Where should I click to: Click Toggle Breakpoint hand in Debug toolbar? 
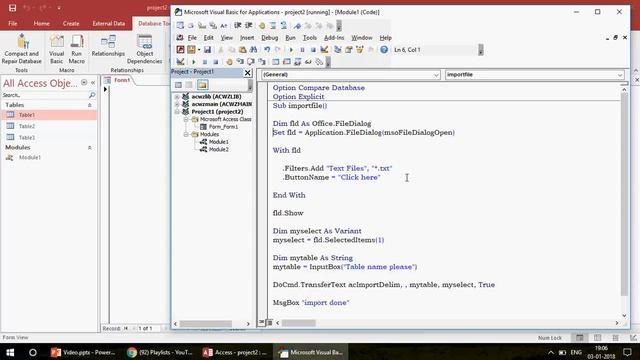click(229, 62)
